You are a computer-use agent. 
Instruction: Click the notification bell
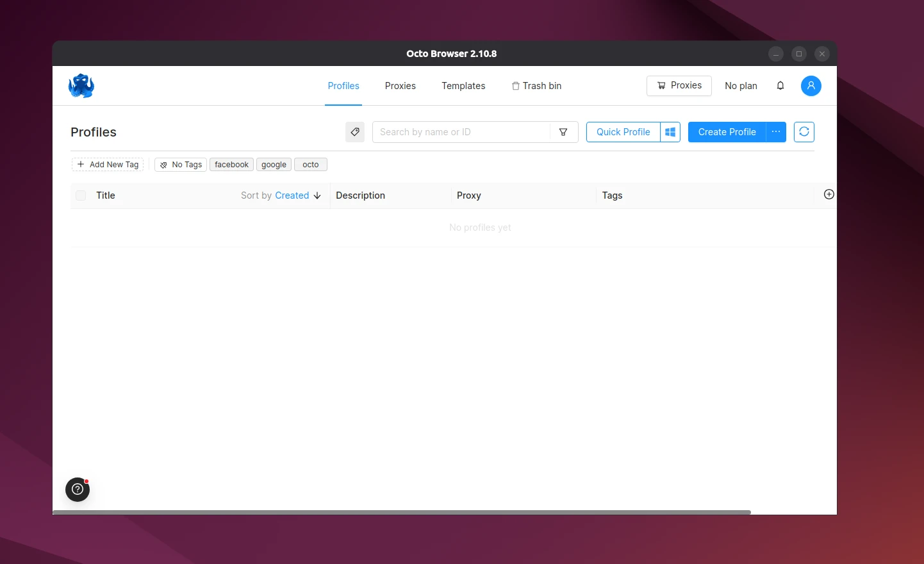tap(780, 85)
